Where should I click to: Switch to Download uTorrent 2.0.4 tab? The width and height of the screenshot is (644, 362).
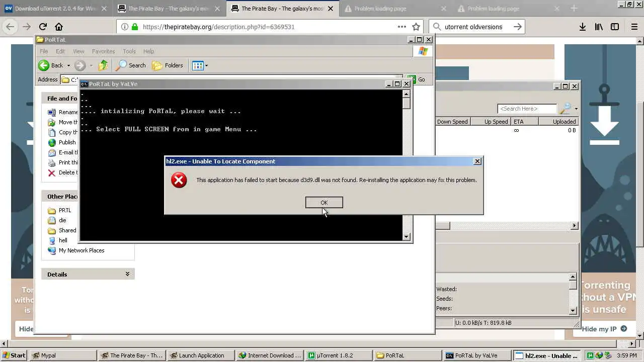click(x=57, y=9)
